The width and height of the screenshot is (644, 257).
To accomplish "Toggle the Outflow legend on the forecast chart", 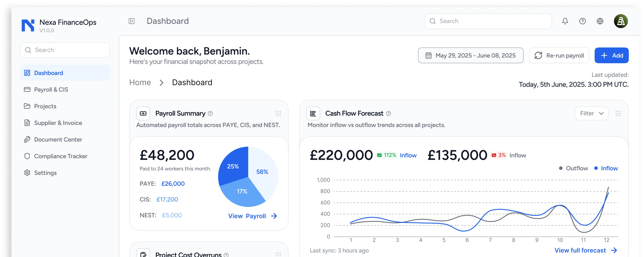I will click(x=573, y=168).
